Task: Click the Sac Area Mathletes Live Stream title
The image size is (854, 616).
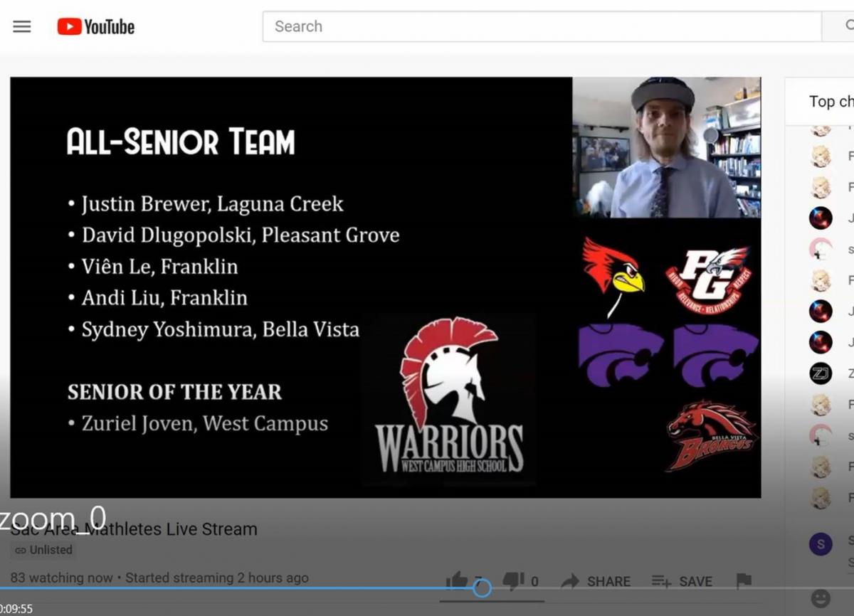Action: tap(134, 529)
